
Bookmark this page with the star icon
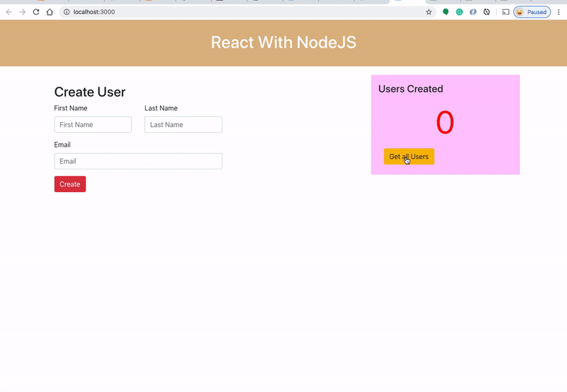coord(429,12)
